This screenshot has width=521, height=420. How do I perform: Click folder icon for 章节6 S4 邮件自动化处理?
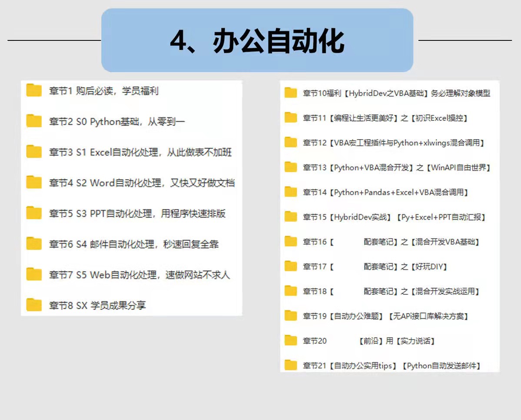(x=34, y=244)
